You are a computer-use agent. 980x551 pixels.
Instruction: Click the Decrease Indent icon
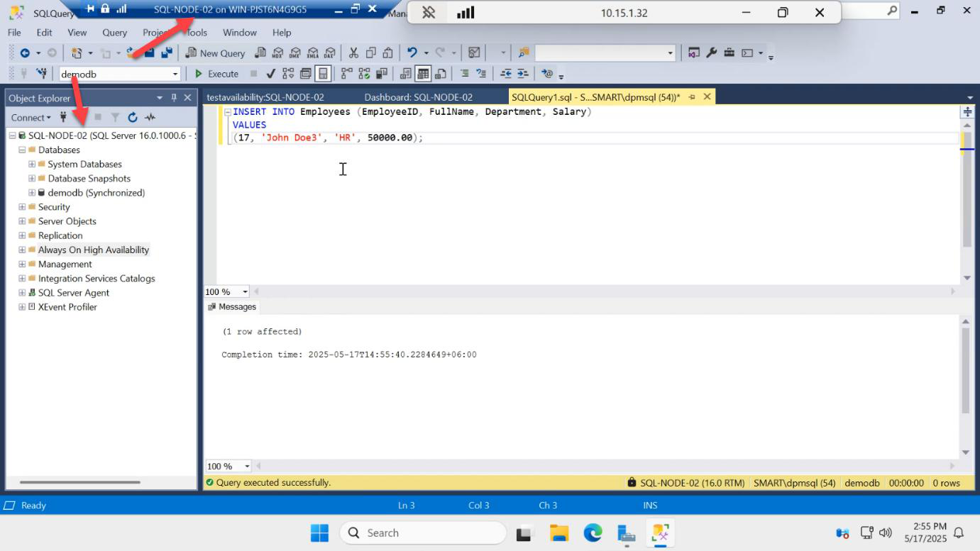[x=506, y=74]
